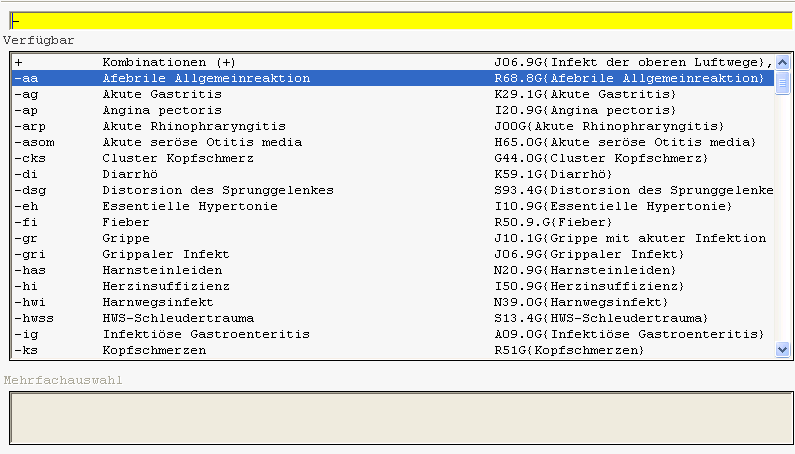The image size is (795, 454).
Task: Click the scrollbar up arrow
Action: (782, 62)
